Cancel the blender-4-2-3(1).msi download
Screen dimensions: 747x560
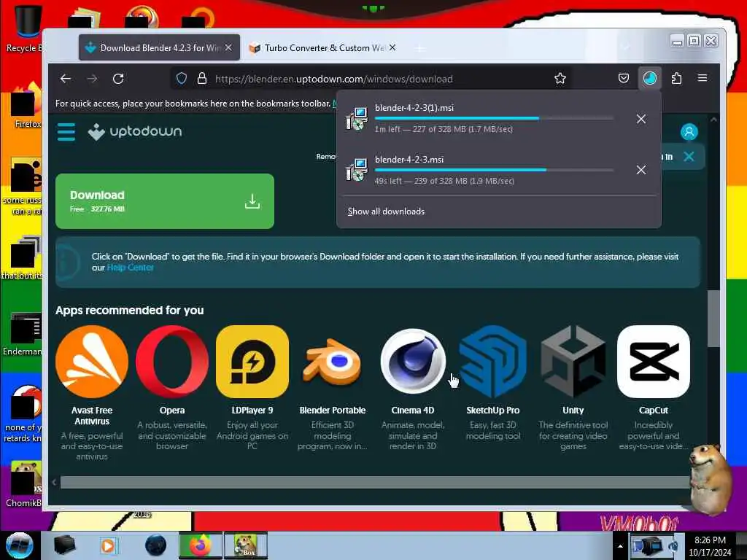coord(641,119)
